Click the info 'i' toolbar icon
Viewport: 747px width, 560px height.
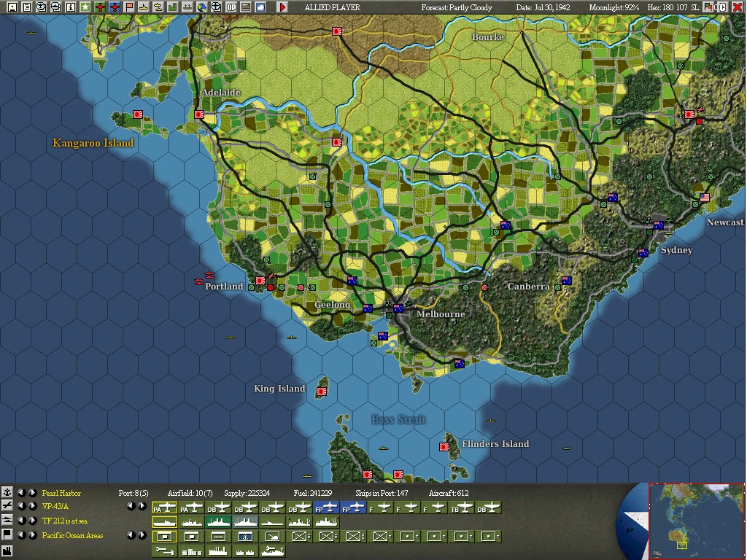coord(71,7)
